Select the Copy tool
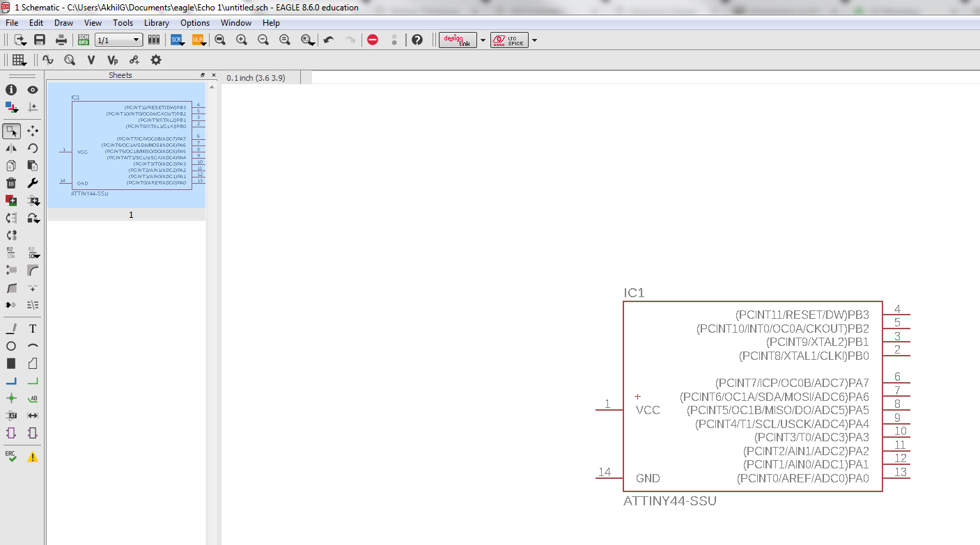This screenshot has height=545, width=980. [x=11, y=165]
